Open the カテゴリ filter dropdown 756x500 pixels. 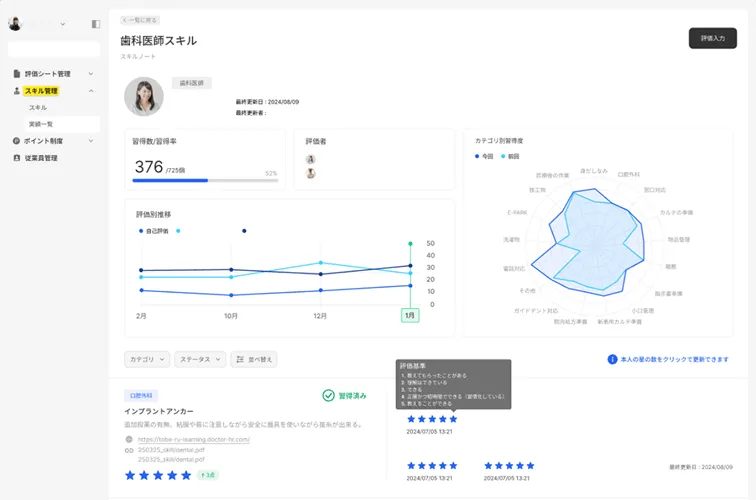(x=147, y=359)
